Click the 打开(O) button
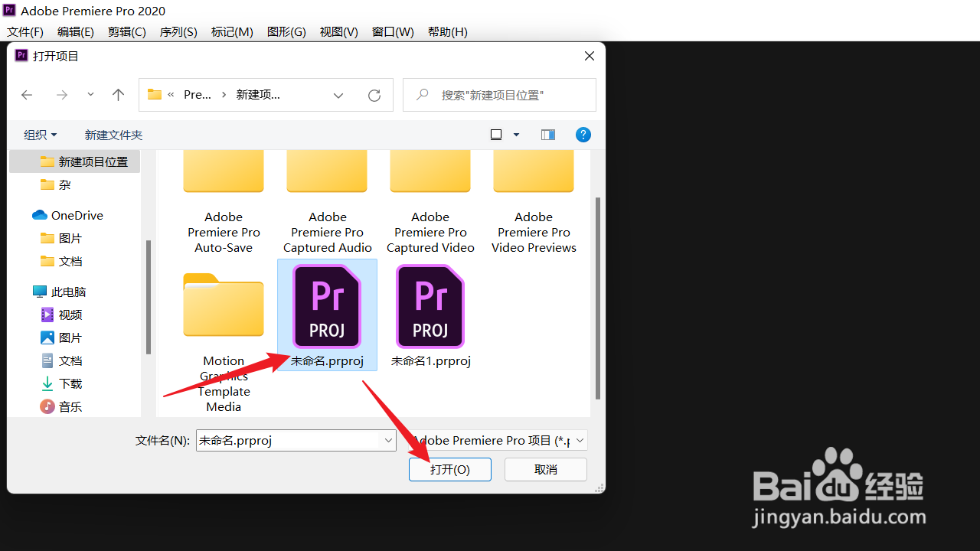980x551 pixels. 450,469
